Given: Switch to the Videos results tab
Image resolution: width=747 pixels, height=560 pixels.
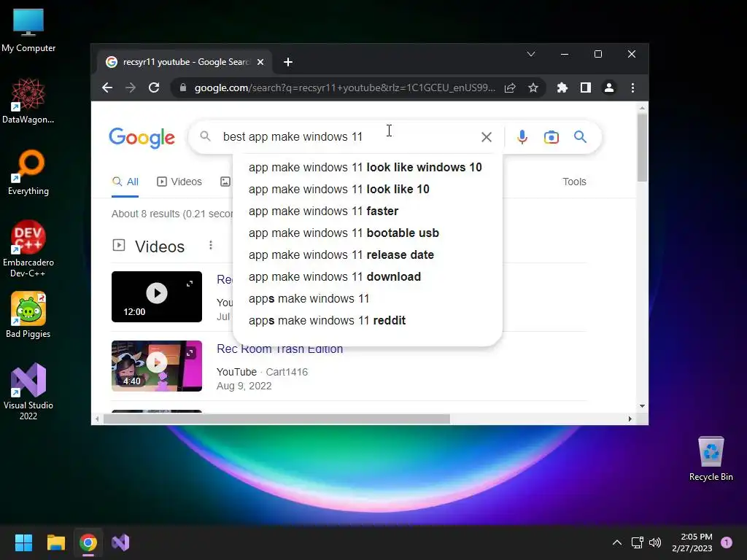Looking at the screenshot, I should [179, 182].
